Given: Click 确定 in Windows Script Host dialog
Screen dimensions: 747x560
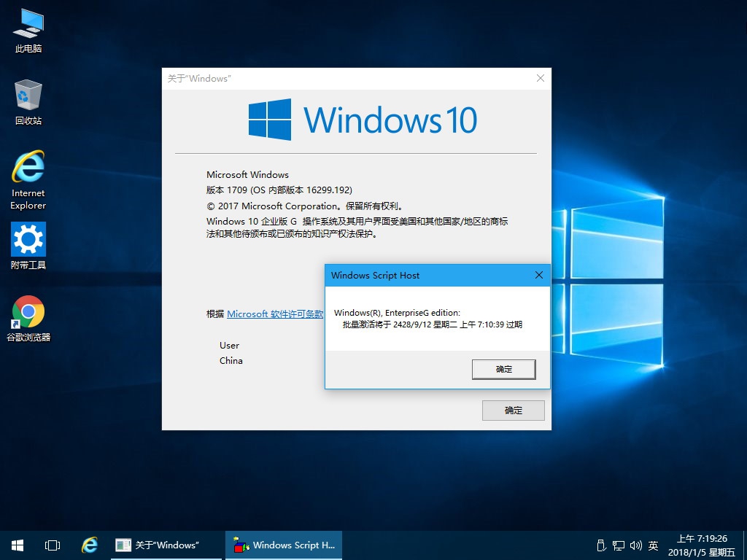Looking at the screenshot, I should [503, 369].
